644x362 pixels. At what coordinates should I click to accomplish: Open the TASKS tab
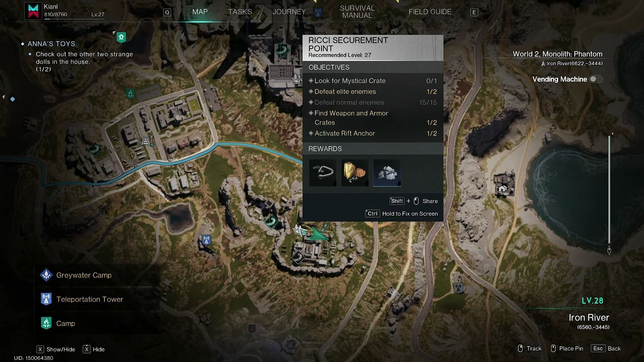tap(240, 11)
